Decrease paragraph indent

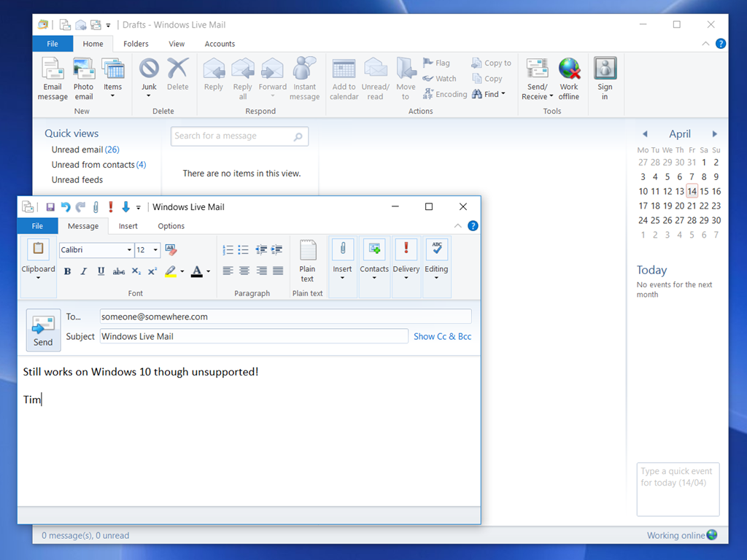point(261,249)
